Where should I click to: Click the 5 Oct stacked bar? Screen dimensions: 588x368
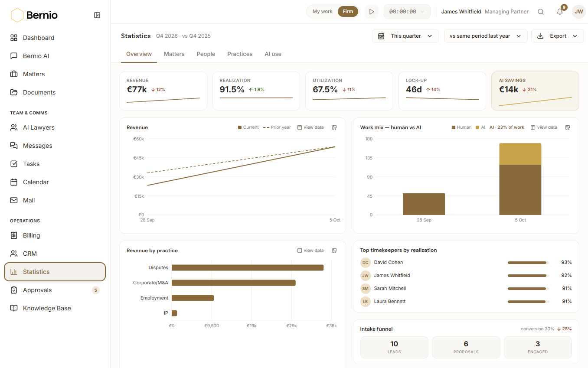coord(520,179)
